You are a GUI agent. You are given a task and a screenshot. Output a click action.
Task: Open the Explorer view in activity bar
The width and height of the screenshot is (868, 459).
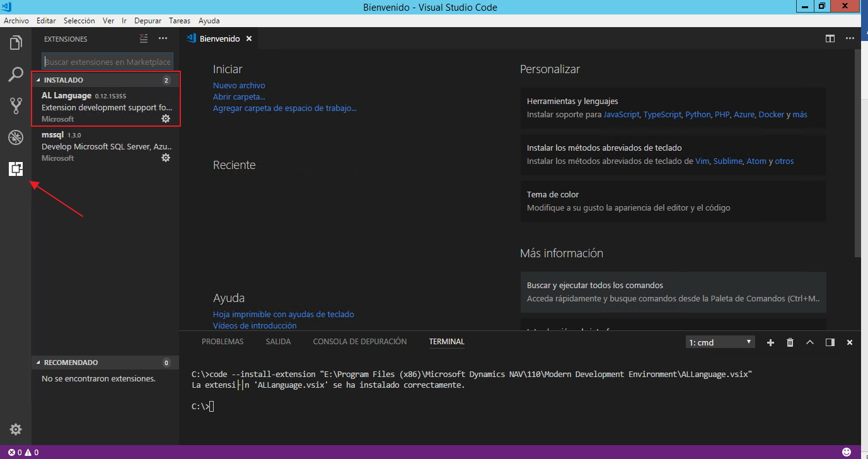coord(16,43)
